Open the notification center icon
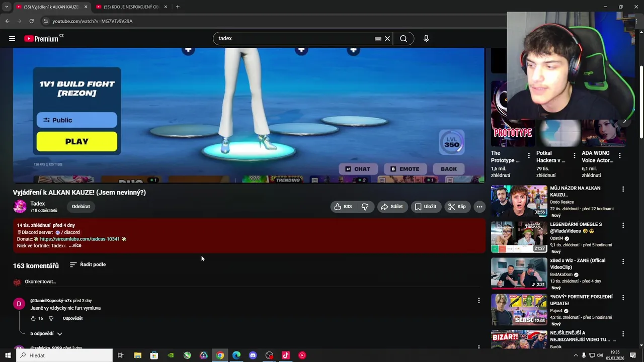Viewport: 644px width, 362px height. click(633, 355)
